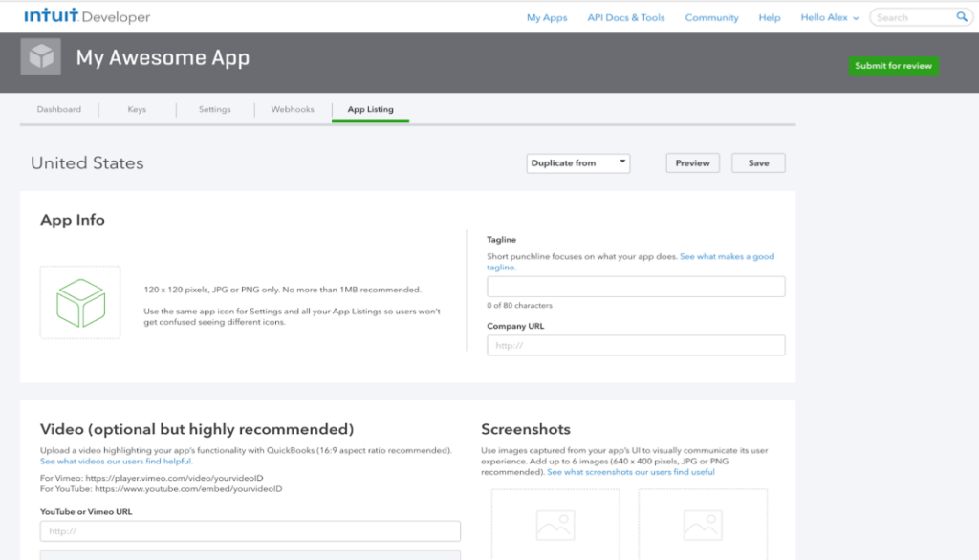Click into the Tagline text field
The height and width of the screenshot is (560, 979).
coord(636,287)
